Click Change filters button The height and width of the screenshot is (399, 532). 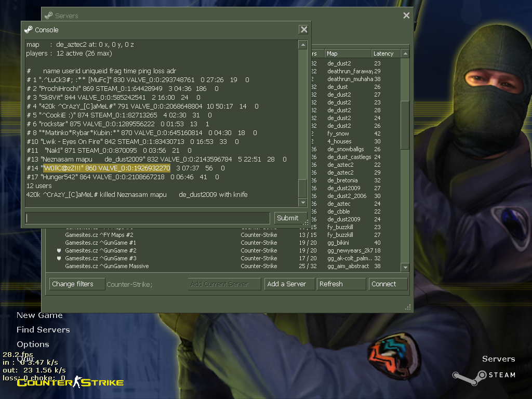click(77, 284)
